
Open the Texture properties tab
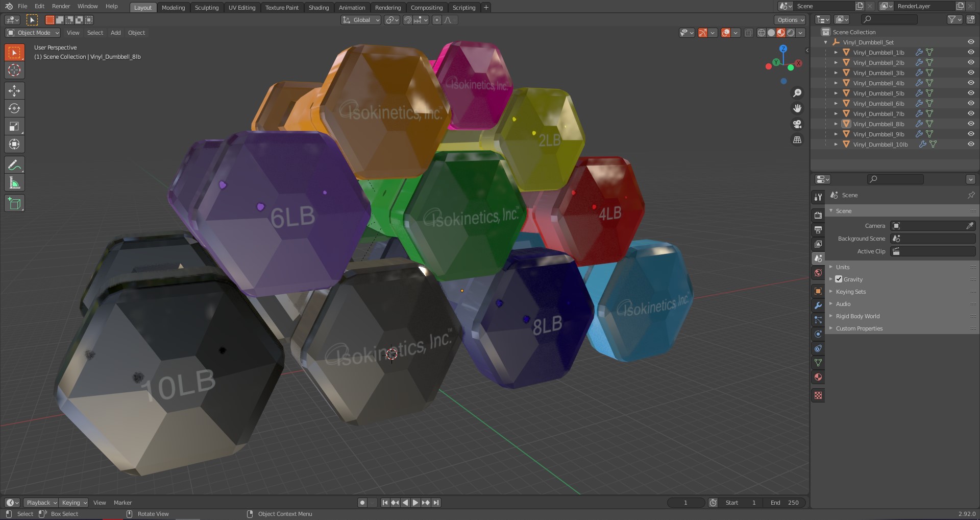click(818, 395)
